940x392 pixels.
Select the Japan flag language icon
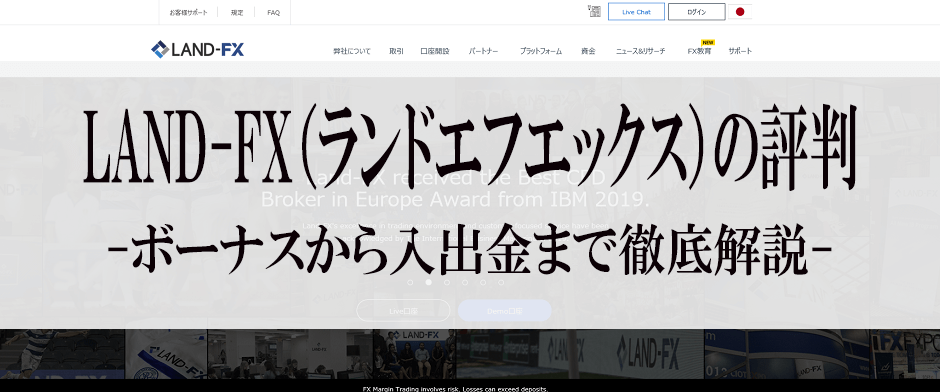[x=740, y=11]
